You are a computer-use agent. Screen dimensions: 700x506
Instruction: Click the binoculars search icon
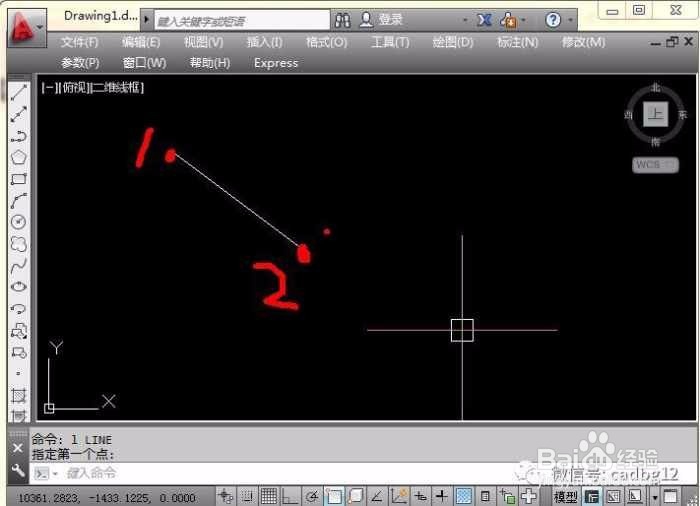[x=343, y=20]
